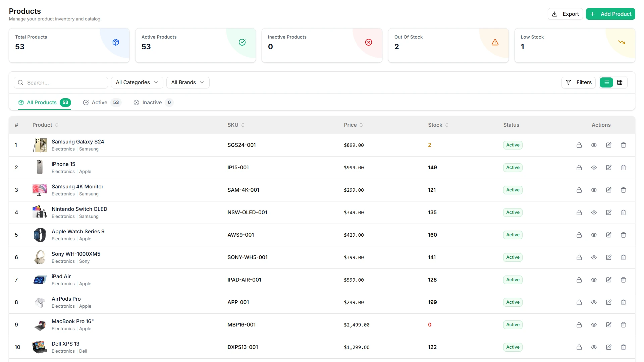Viewport: 644px width, 362px height.
Task: Switch to list view layout
Action: coord(606,82)
